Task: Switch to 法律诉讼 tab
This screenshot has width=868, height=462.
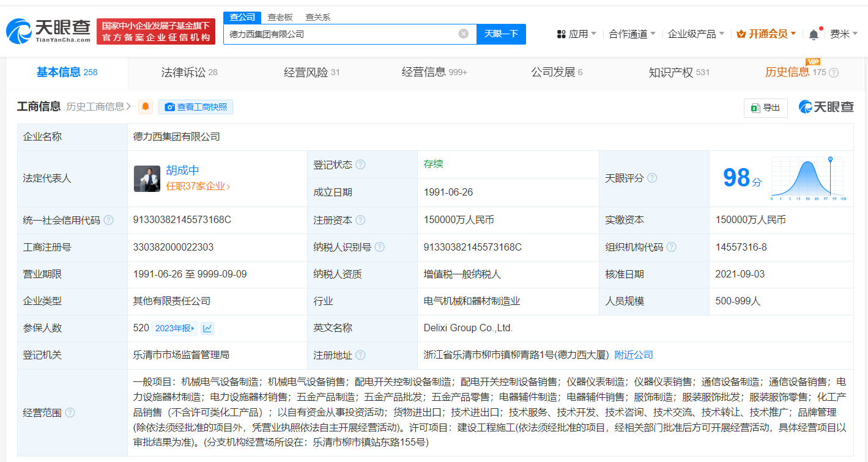Action: [189, 73]
